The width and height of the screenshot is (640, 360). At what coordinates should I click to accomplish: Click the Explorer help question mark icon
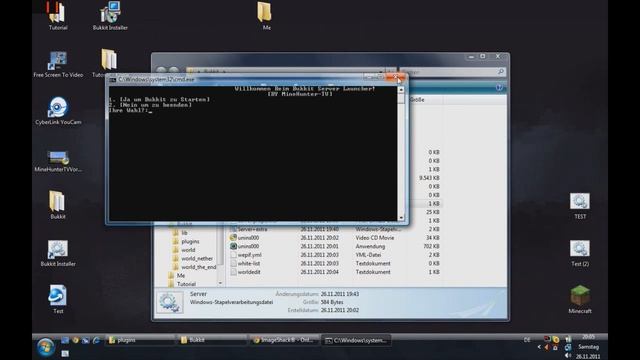pyautogui.click(x=499, y=88)
